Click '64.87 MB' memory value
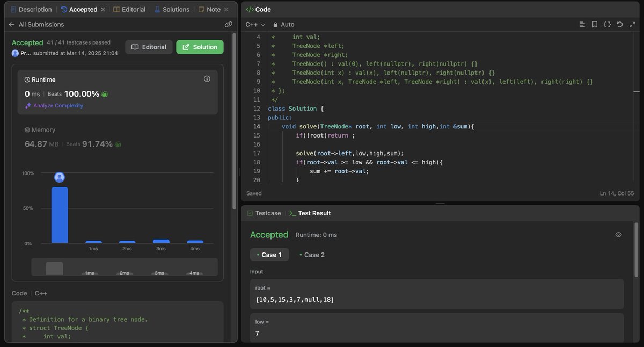 tap(41, 144)
